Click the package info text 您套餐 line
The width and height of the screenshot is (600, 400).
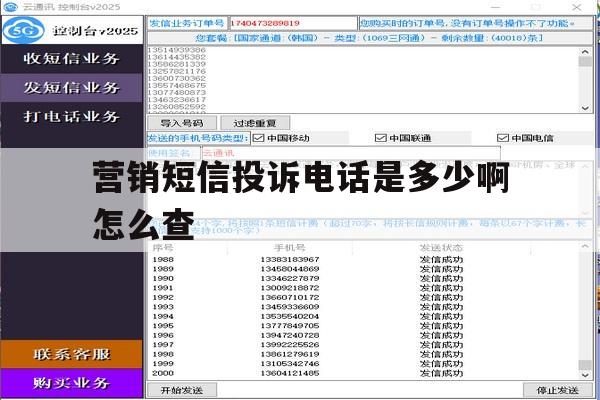click(369, 38)
